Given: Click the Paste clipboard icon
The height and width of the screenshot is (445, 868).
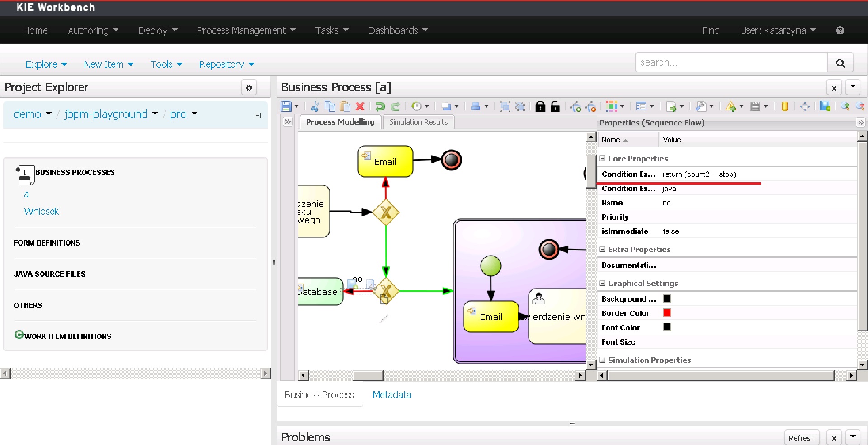Looking at the screenshot, I should 345,106.
